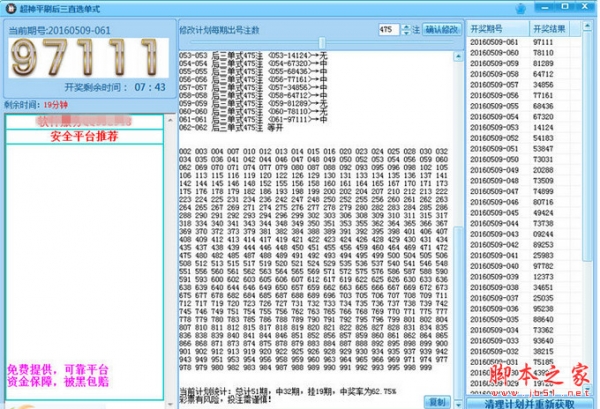Click the bet count slider thumb
The height and width of the screenshot is (409, 600).
click(x=322, y=42)
